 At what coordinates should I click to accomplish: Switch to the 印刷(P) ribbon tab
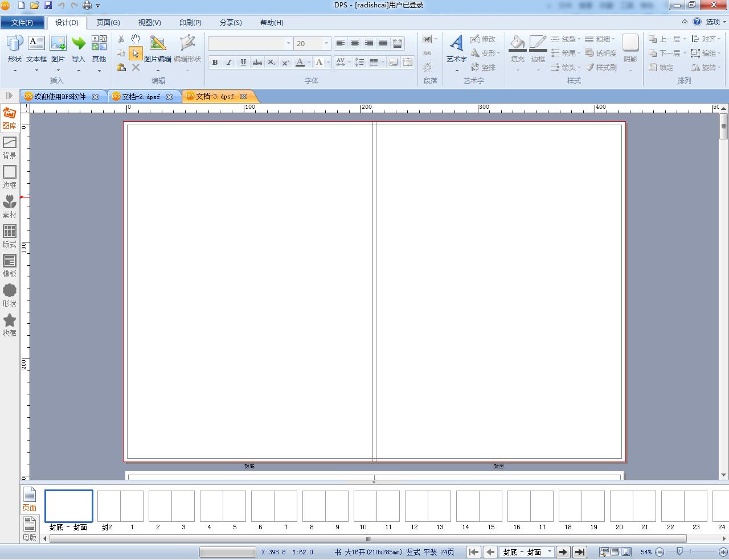[190, 22]
